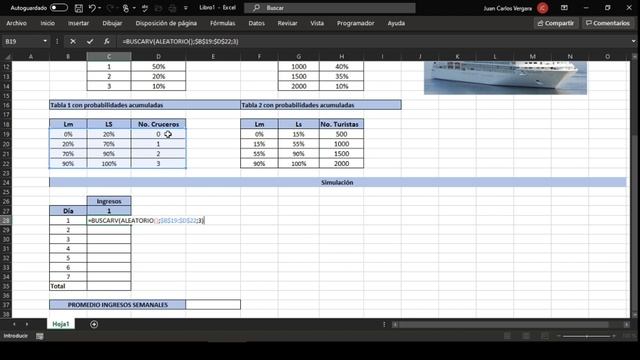Toggle the Autoguardado switch

[x=59, y=8]
